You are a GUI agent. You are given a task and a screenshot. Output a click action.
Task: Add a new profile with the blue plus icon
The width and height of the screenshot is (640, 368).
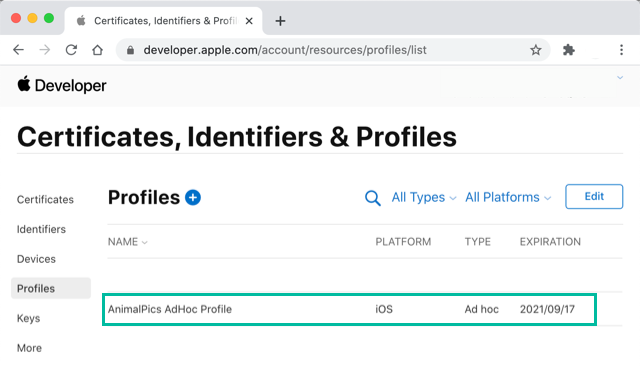pos(193,197)
